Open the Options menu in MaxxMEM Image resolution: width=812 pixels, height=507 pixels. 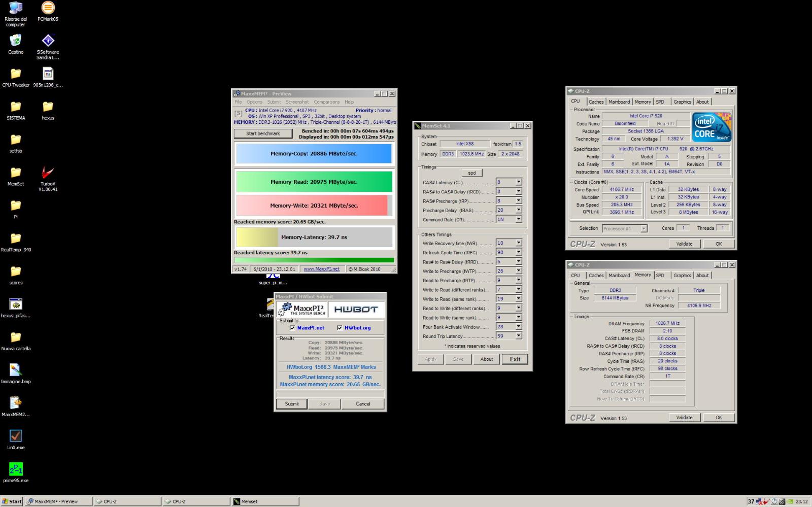click(x=254, y=102)
